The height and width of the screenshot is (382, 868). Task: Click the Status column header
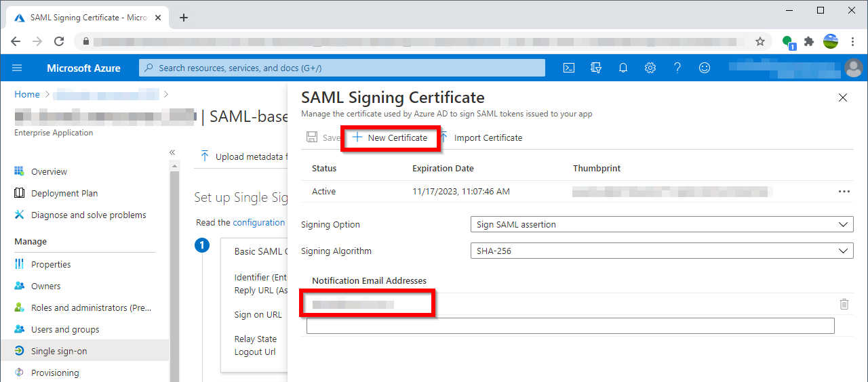click(324, 168)
